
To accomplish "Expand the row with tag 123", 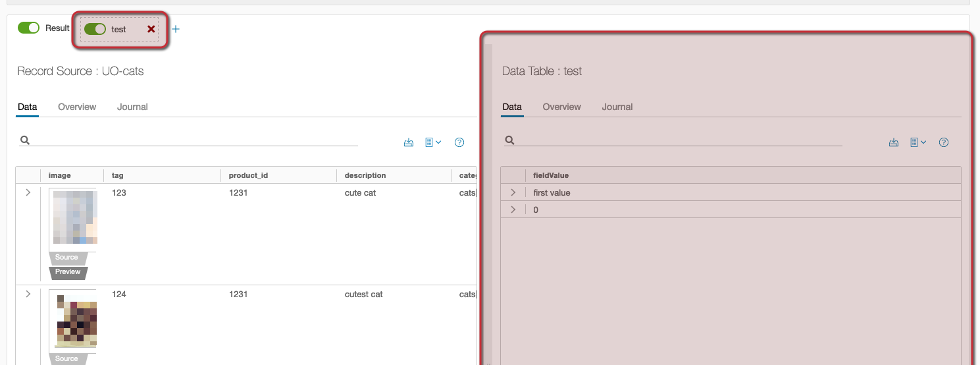I will [x=28, y=192].
